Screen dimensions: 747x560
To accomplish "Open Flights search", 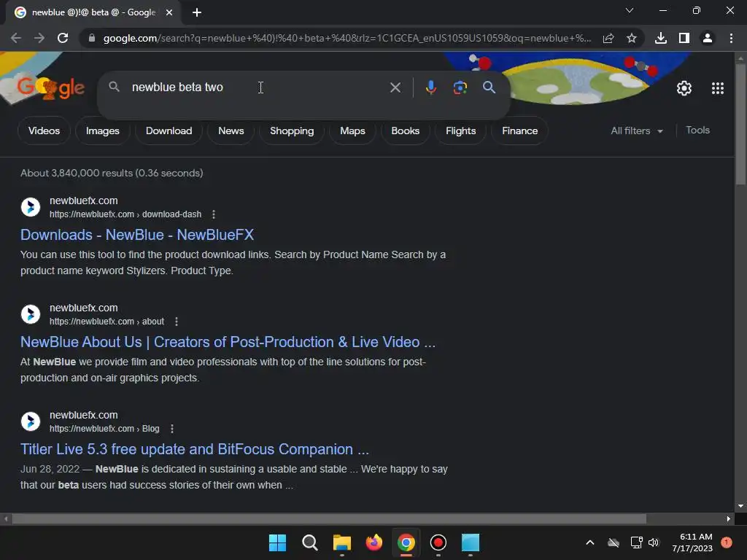I will (x=461, y=131).
